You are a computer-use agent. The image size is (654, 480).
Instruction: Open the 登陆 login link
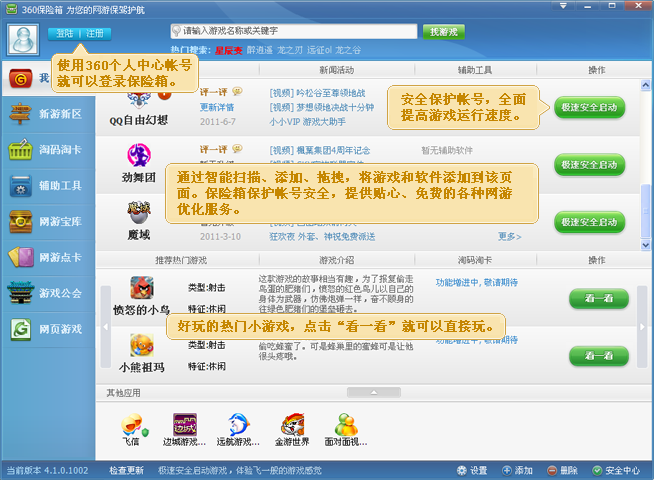coord(64,33)
